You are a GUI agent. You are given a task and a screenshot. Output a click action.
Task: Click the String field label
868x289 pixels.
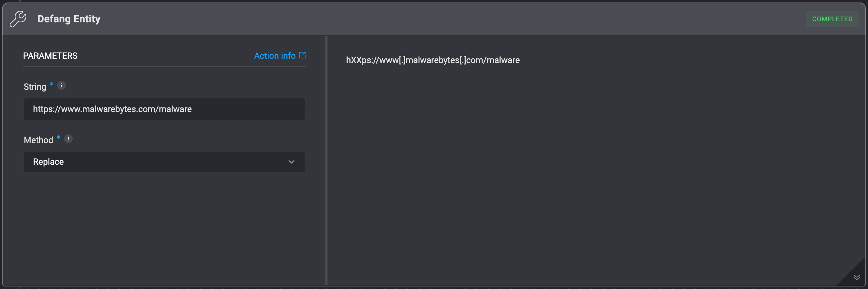point(35,87)
